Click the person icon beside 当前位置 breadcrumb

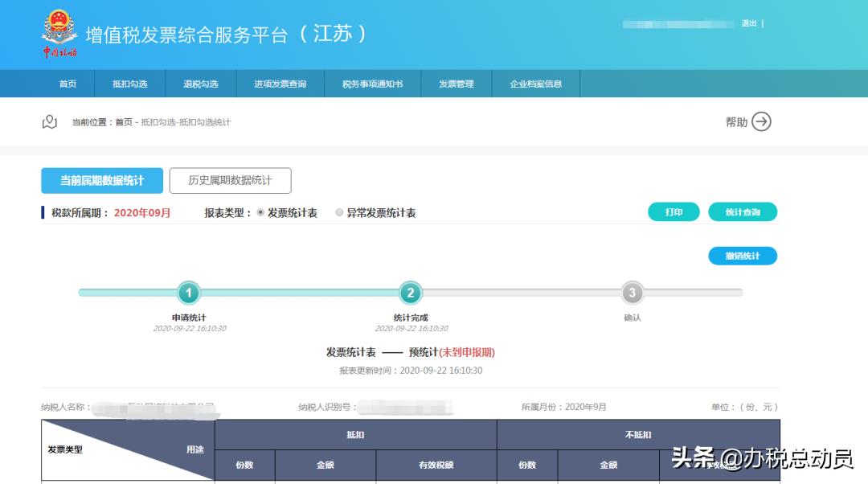[49, 121]
